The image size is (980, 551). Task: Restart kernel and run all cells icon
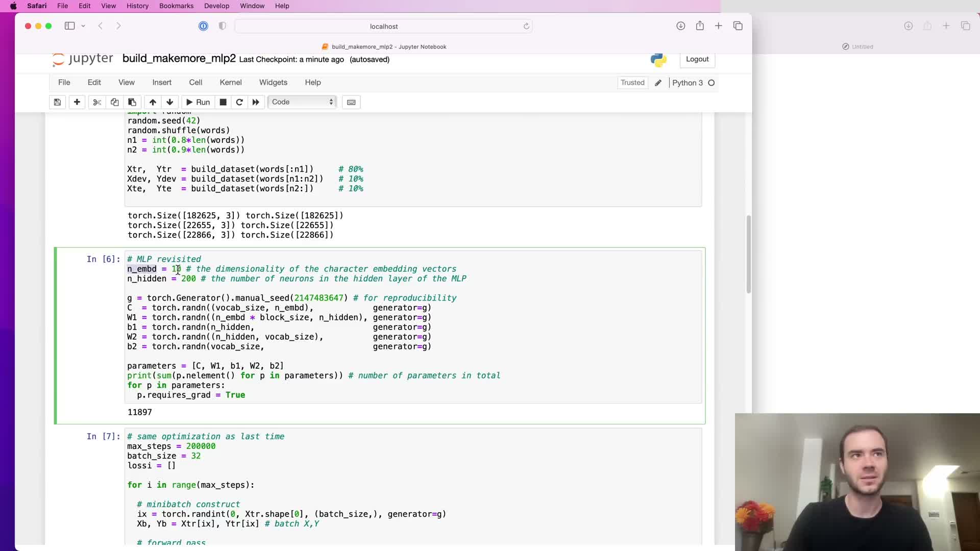(x=256, y=102)
